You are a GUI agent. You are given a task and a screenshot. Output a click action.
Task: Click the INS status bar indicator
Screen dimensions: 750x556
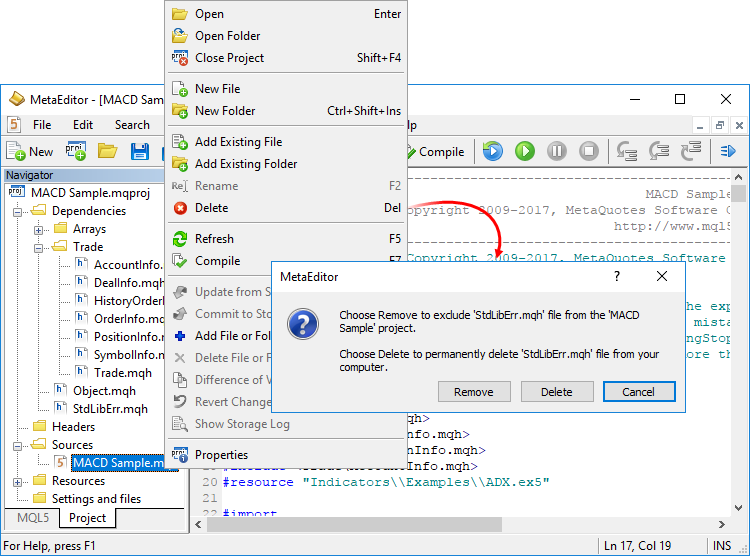click(x=722, y=545)
